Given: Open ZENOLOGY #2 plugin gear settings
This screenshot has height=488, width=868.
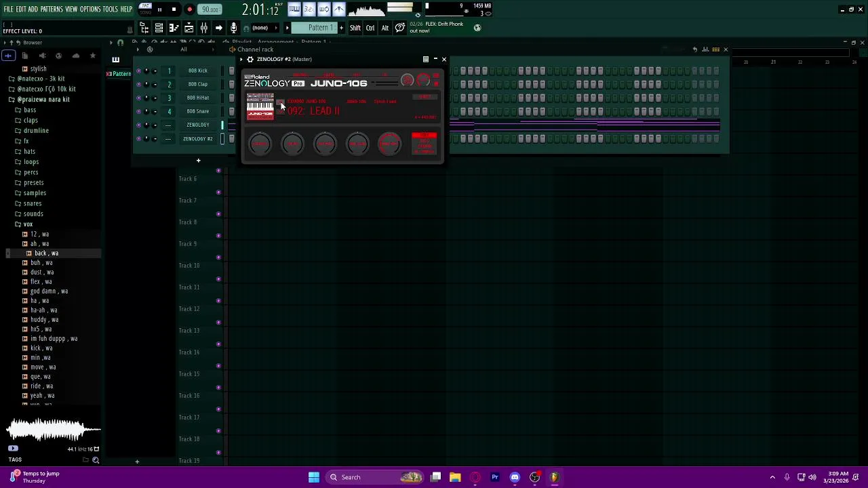Looking at the screenshot, I should (250, 60).
